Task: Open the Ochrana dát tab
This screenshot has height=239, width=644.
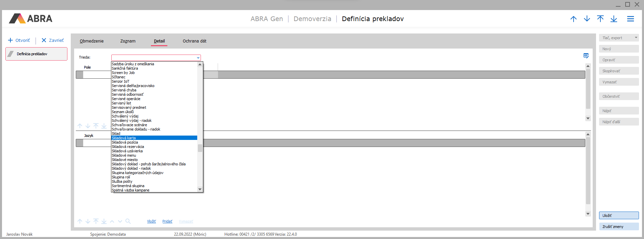Action: pyautogui.click(x=194, y=41)
